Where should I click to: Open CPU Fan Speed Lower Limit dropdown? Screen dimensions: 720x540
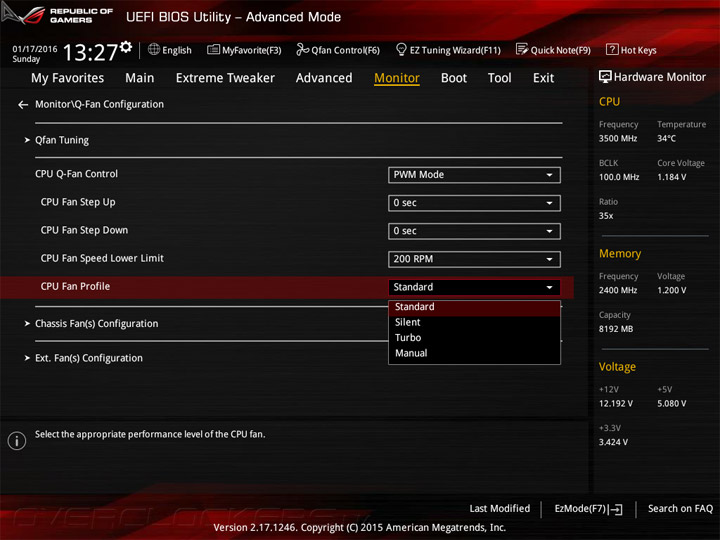tap(474, 259)
